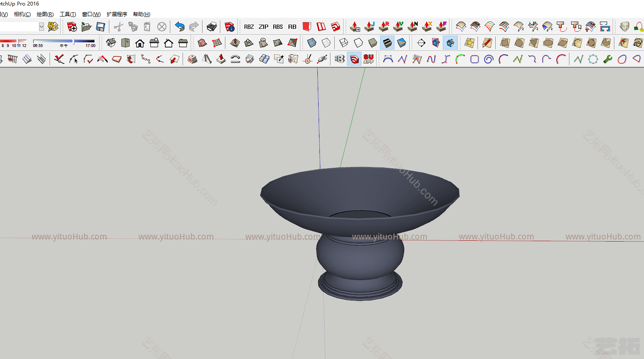Click the star on surface icon

(x=469, y=43)
